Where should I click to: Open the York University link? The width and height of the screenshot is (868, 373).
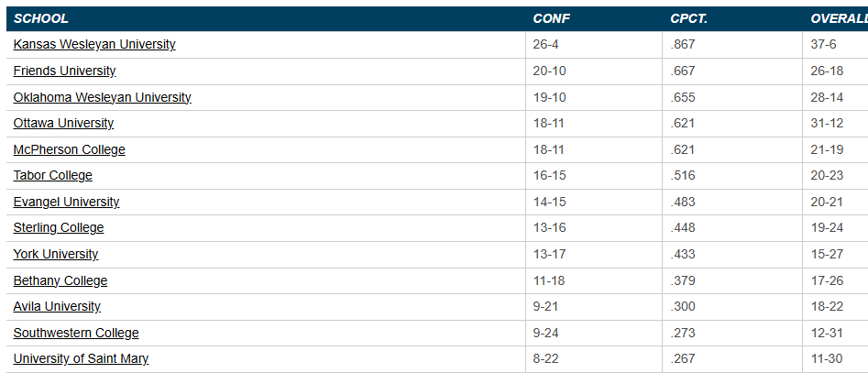click(x=56, y=254)
